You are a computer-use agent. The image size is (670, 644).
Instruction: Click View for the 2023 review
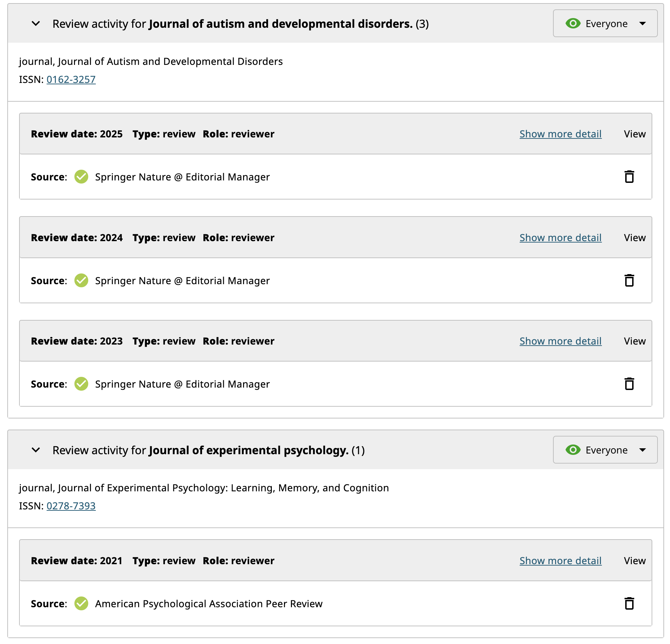tap(635, 341)
